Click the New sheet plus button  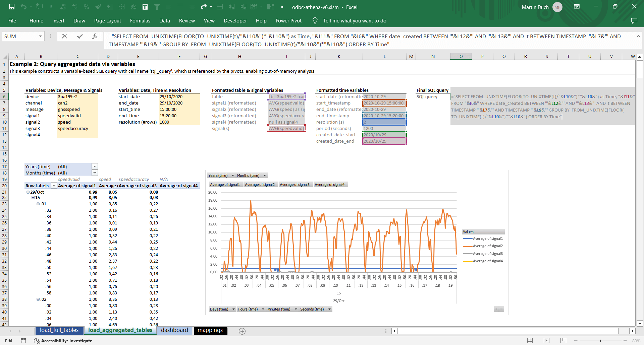click(242, 331)
